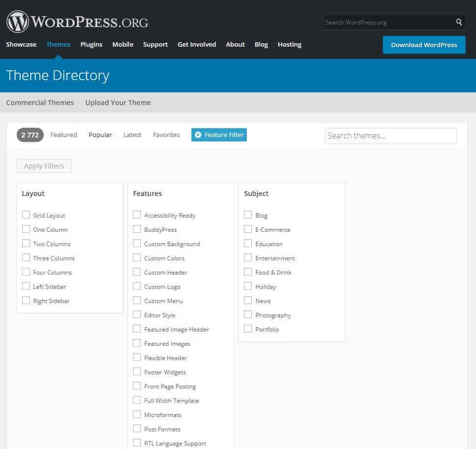Toggle the Footer Widgets checkbox

tap(137, 372)
